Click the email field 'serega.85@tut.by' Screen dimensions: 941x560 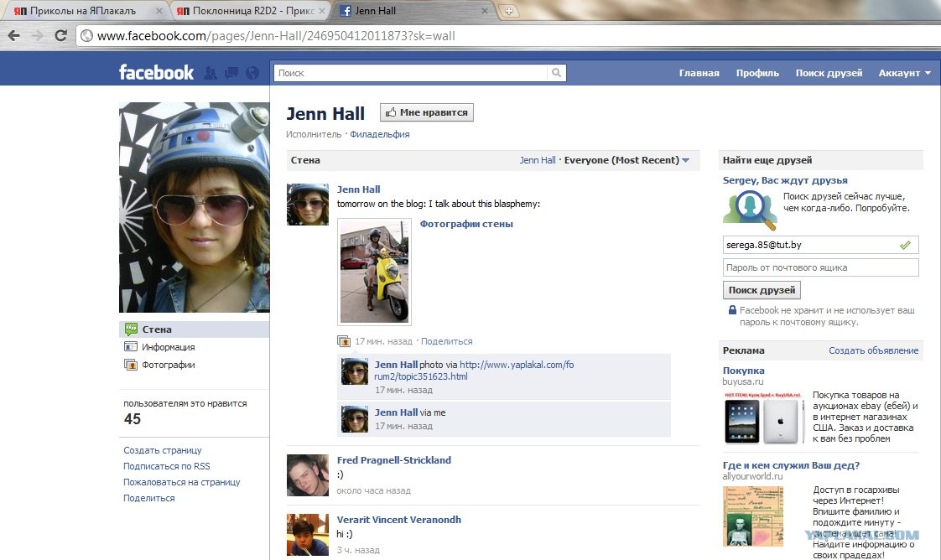tap(820, 245)
